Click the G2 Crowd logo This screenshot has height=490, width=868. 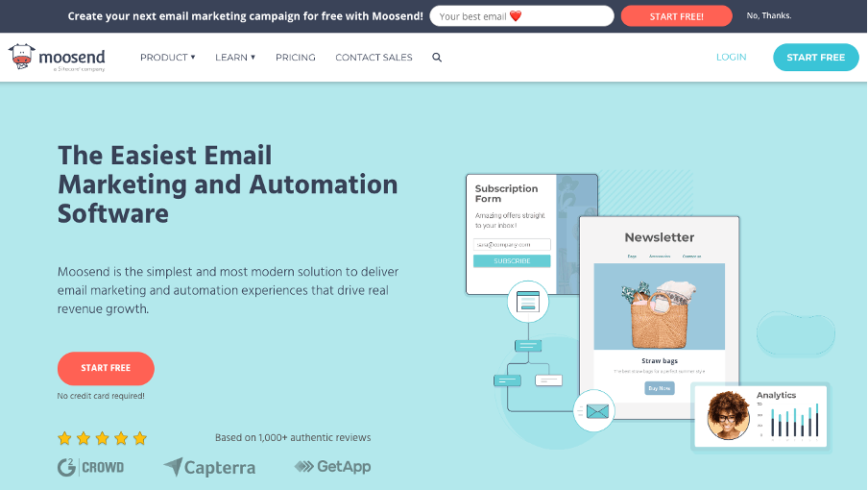pyautogui.click(x=91, y=467)
